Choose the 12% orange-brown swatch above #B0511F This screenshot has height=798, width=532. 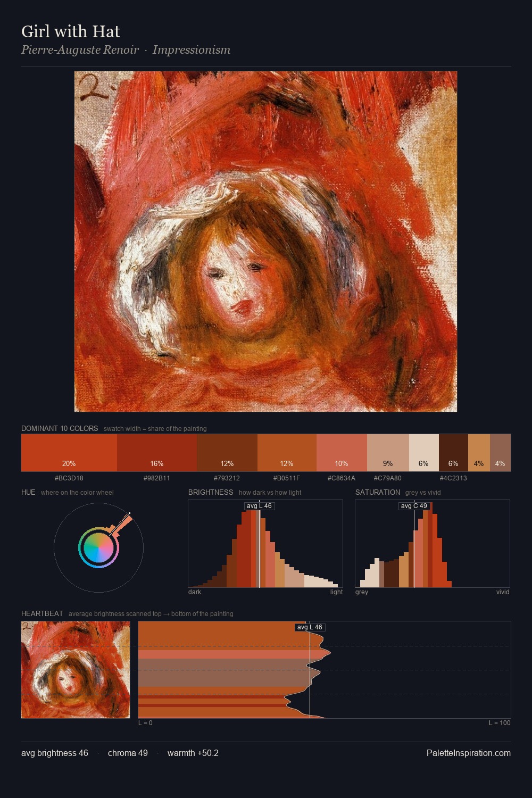(287, 453)
